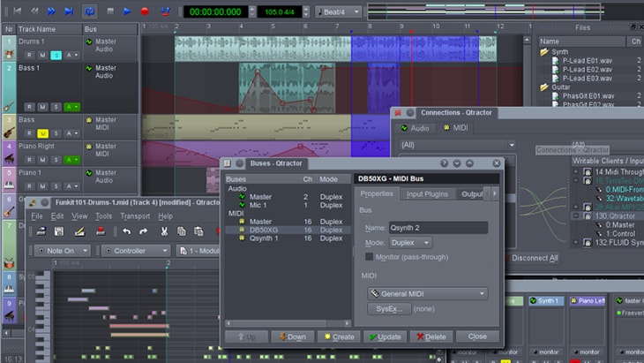644x363 pixels.
Task: Open the bus Mode Duplex dropdown
Action: (410, 243)
